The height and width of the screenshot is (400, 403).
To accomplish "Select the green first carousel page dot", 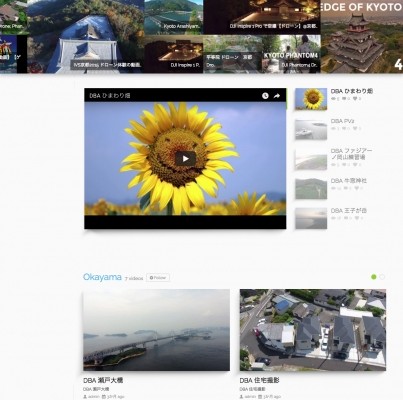I will point(374,277).
